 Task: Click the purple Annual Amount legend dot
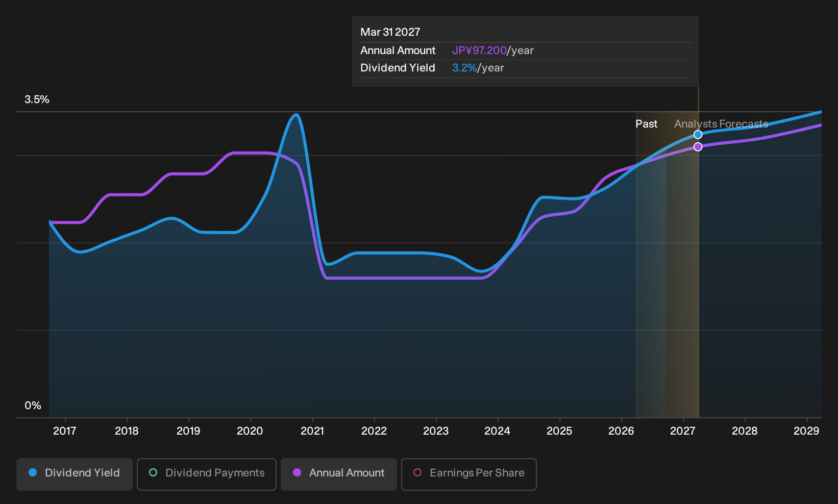[x=297, y=473]
